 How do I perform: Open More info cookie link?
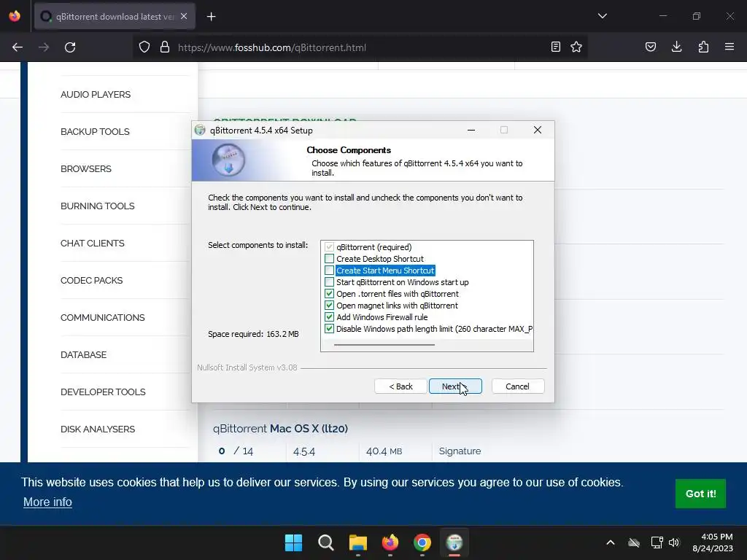47,502
